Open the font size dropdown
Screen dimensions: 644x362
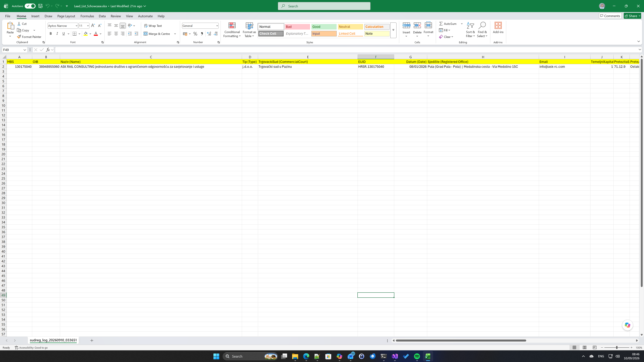(x=88, y=26)
